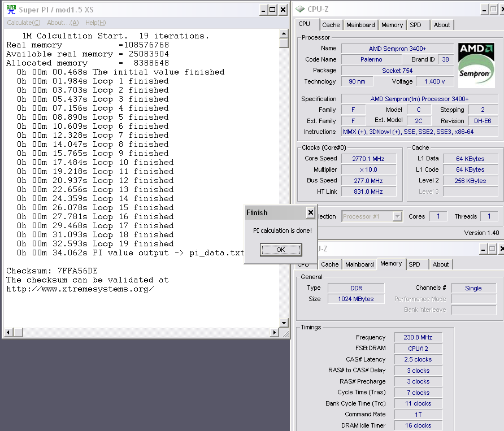This screenshot has width=504, height=431.
Task: Click the Checksum: 7FFA56DE line
Action: 52,271
